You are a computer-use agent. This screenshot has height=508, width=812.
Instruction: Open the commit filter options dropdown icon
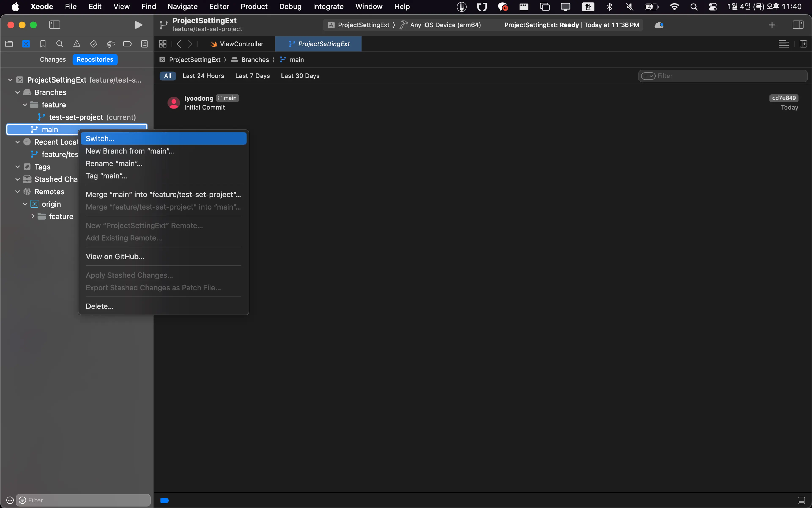(x=648, y=76)
